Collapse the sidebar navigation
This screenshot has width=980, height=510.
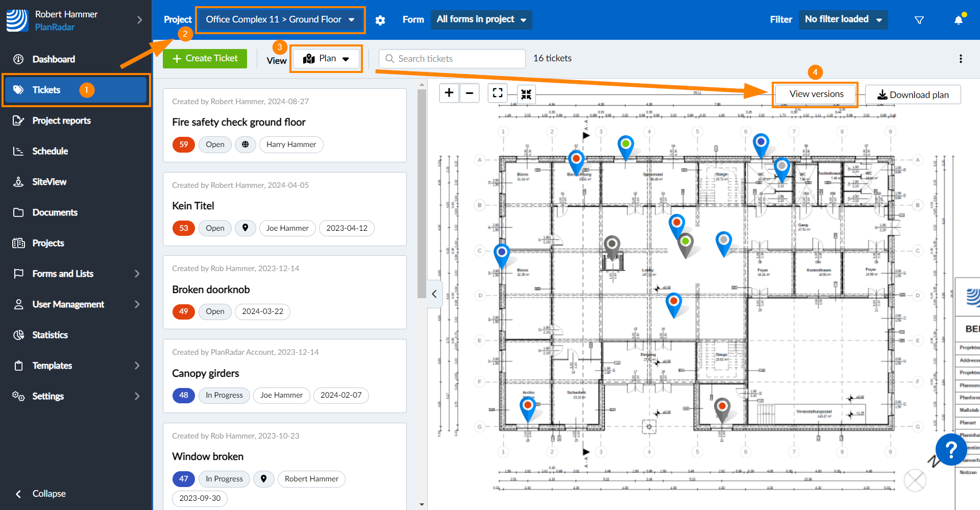(x=41, y=494)
